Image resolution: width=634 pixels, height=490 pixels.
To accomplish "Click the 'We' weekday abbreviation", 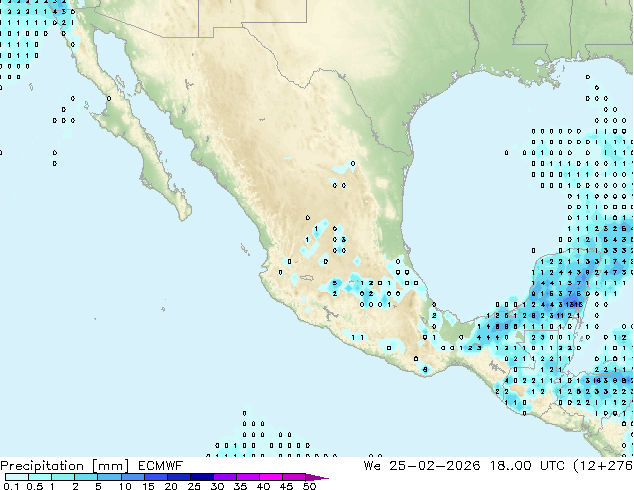I will pyautogui.click(x=372, y=466).
